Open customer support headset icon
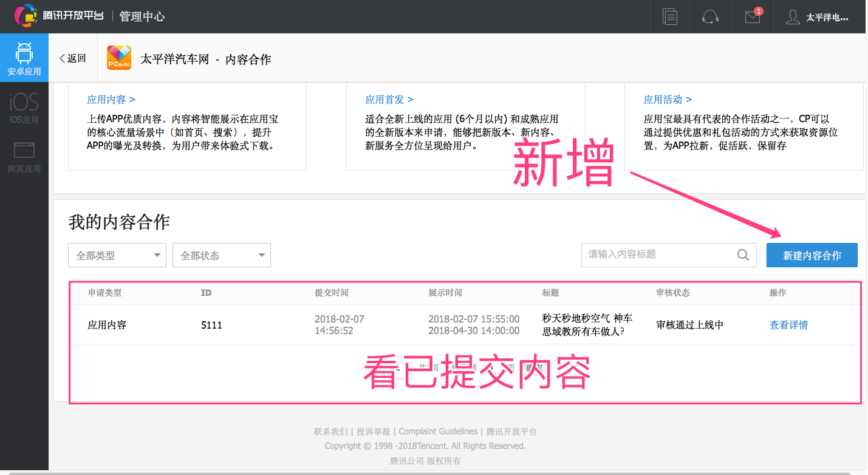 coord(710,16)
